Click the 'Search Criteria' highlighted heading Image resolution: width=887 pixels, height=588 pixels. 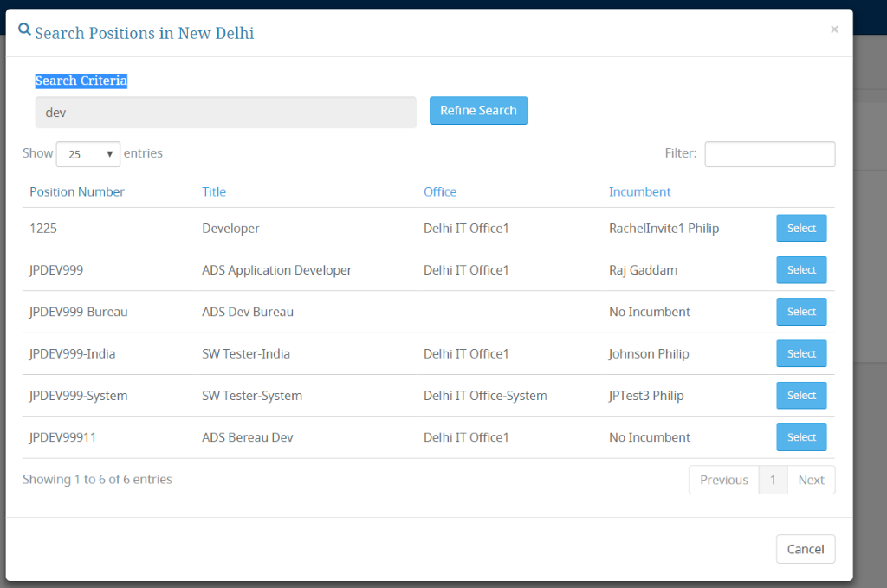pyautogui.click(x=81, y=81)
